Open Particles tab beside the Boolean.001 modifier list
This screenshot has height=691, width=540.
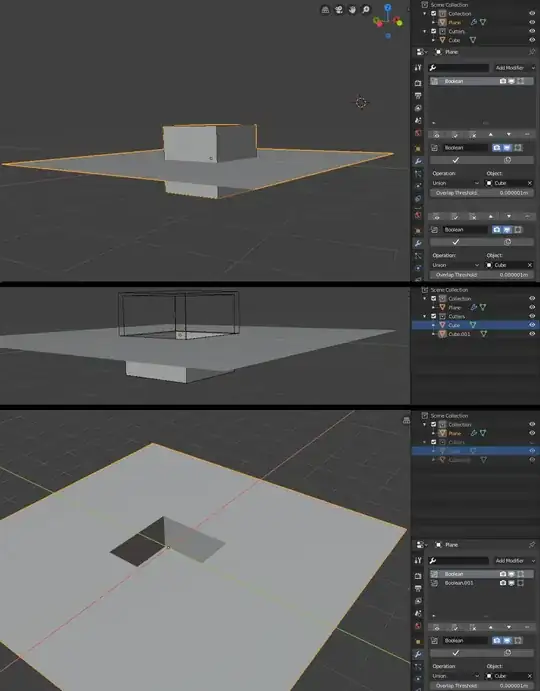coord(418,667)
